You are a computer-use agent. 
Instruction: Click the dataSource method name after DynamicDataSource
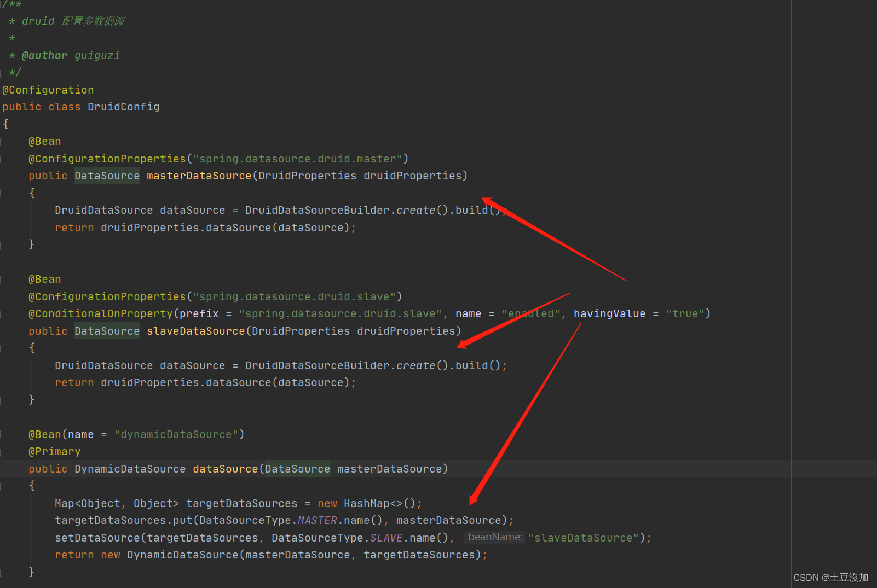pyautogui.click(x=226, y=469)
